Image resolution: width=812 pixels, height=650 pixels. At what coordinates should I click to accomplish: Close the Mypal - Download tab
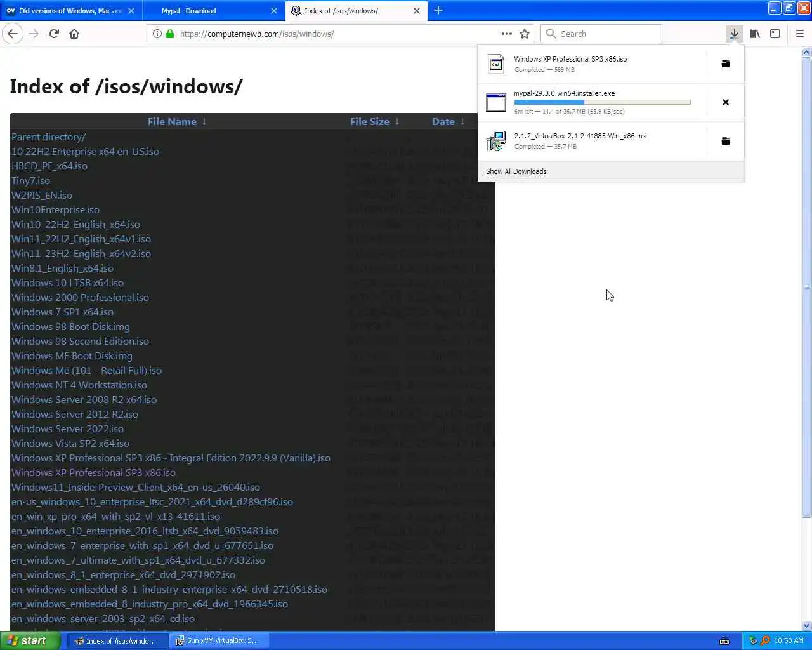pyautogui.click(x=274, y=11)
